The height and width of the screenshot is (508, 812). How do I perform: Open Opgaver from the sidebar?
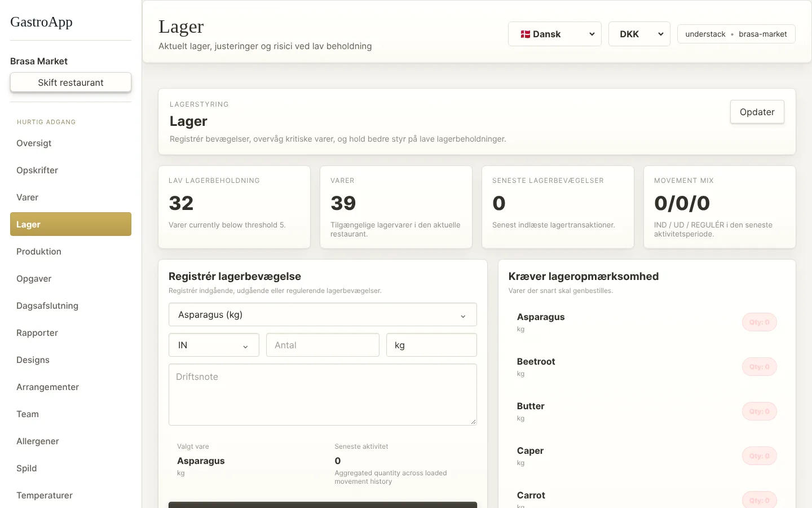click(x=70, y=279)
